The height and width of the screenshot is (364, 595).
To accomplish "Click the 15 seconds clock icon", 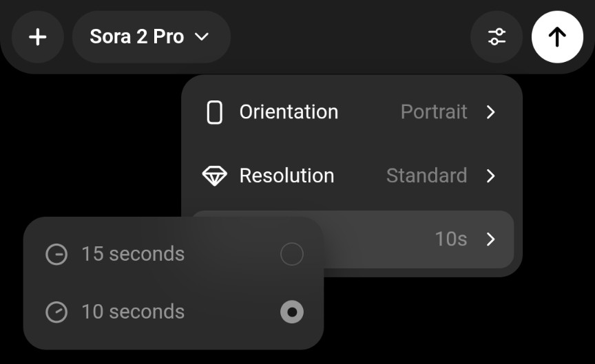I will coord(56,255).
